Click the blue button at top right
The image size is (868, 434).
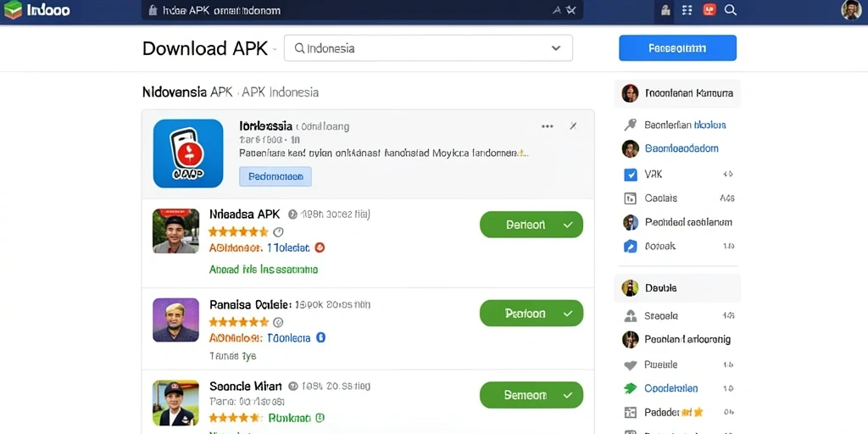click(677, 47)
